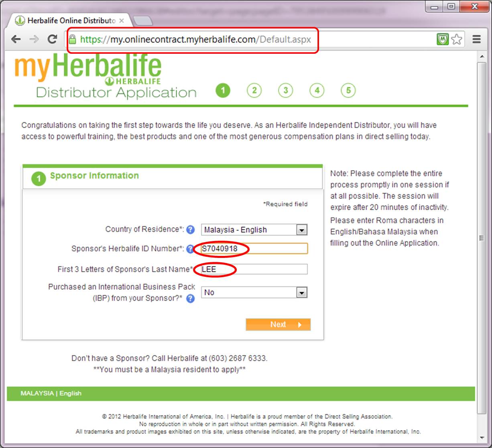Select the Herbalife Online Distributor tab
Screen dimensions: 492x448
click(70, 20)
